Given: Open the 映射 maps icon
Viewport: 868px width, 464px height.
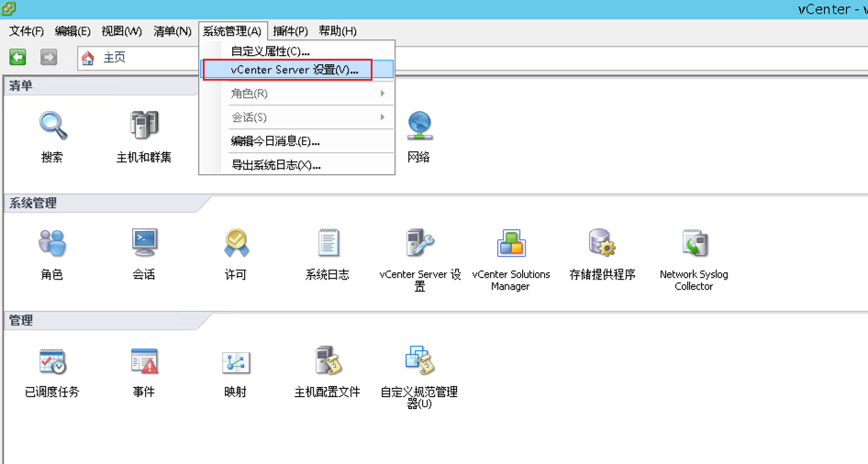Looking at the screenshot, I should [x=236, y=363].
